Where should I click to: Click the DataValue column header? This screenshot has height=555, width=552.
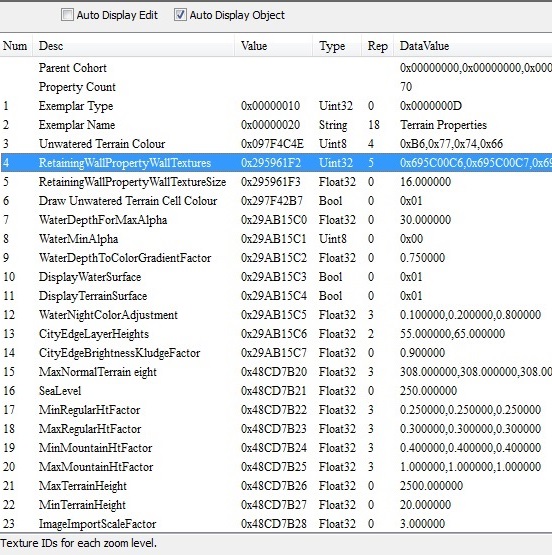coord(473,46)
